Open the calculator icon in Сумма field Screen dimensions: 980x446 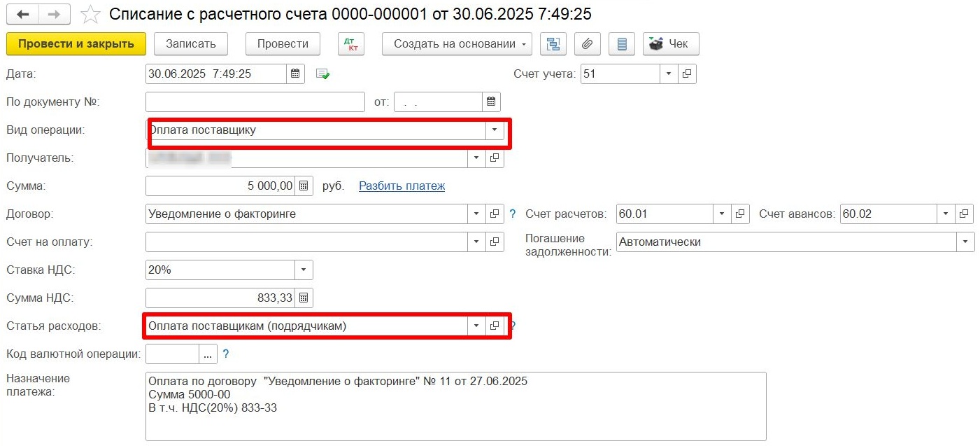(304, 186)
